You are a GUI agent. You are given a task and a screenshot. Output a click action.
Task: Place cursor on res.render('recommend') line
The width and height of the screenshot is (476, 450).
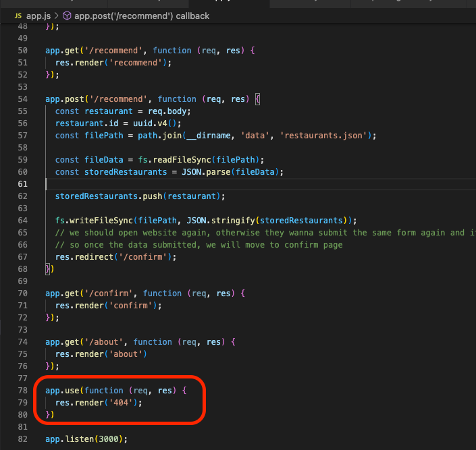[113, 63]
